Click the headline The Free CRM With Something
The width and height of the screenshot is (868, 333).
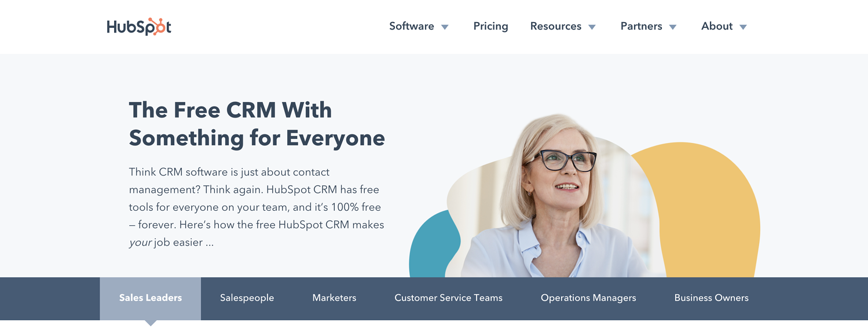(257, 124)
